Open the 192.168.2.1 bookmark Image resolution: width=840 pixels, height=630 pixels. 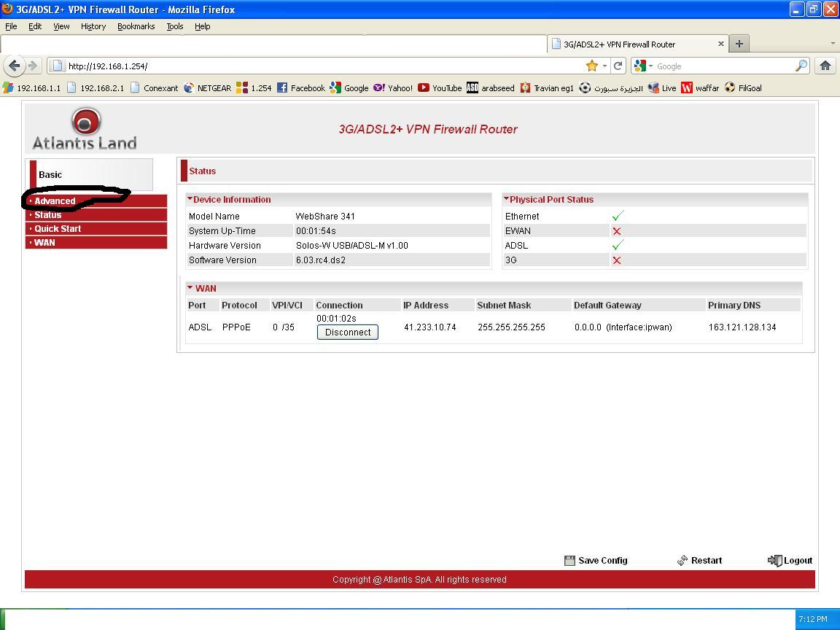click(x=96, y=87)
